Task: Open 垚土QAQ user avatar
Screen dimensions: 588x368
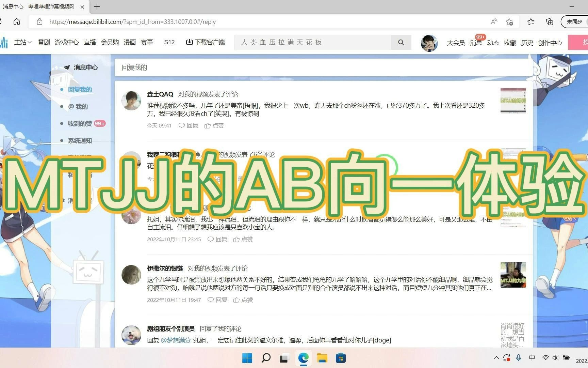Action: 131,101
